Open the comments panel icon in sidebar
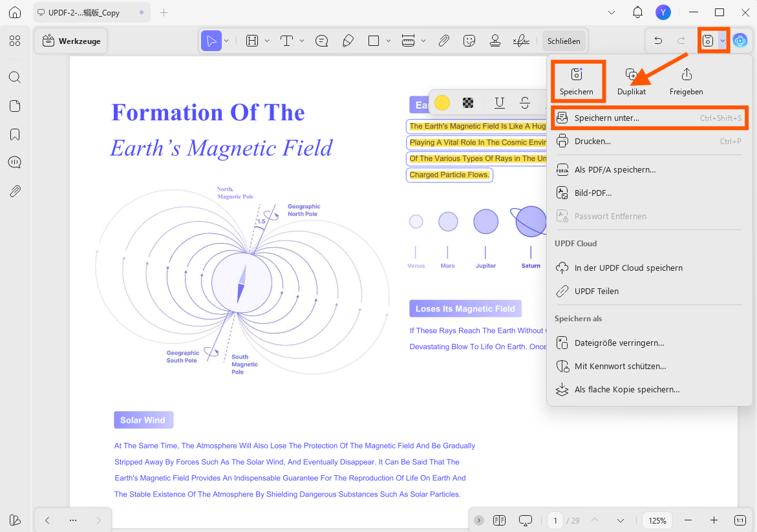 click(15, 162)
